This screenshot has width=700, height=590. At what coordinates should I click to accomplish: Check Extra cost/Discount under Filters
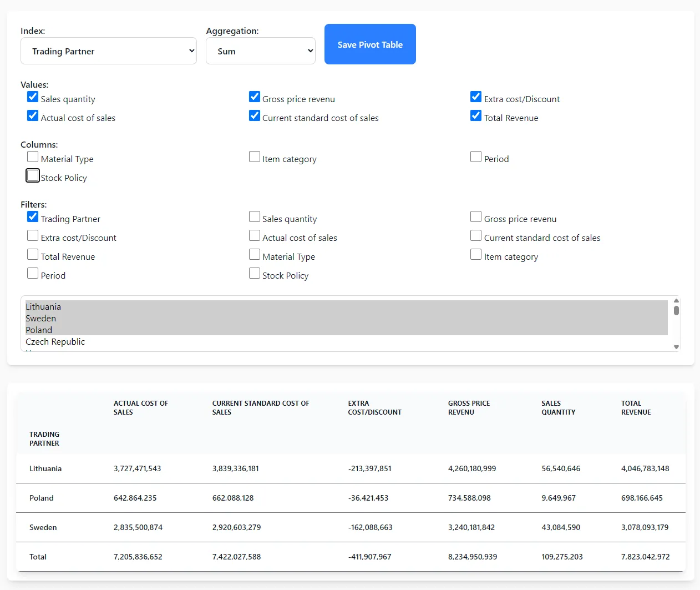[33, 236]
